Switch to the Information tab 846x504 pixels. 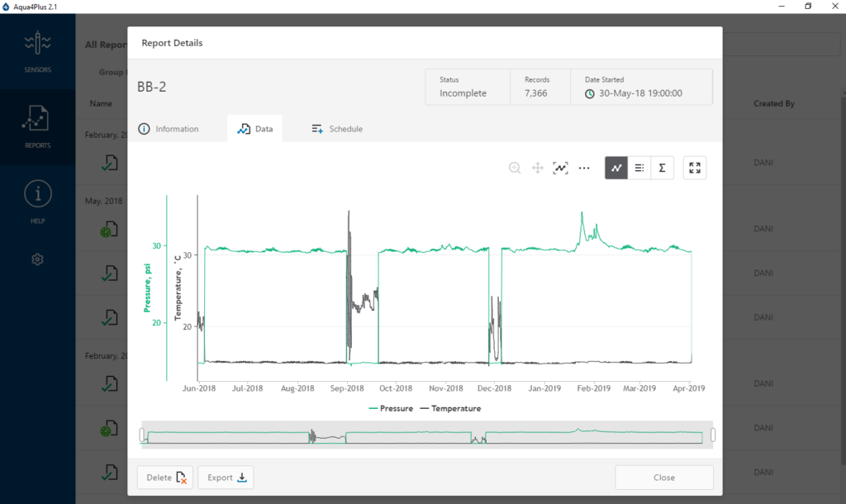pos(169,129)
